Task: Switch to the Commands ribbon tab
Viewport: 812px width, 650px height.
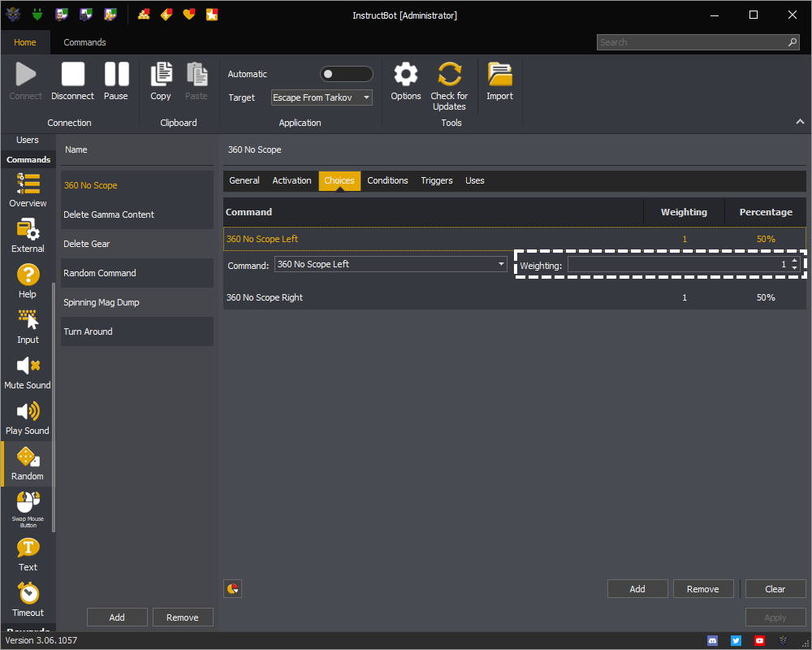Action: coord(85,42)
